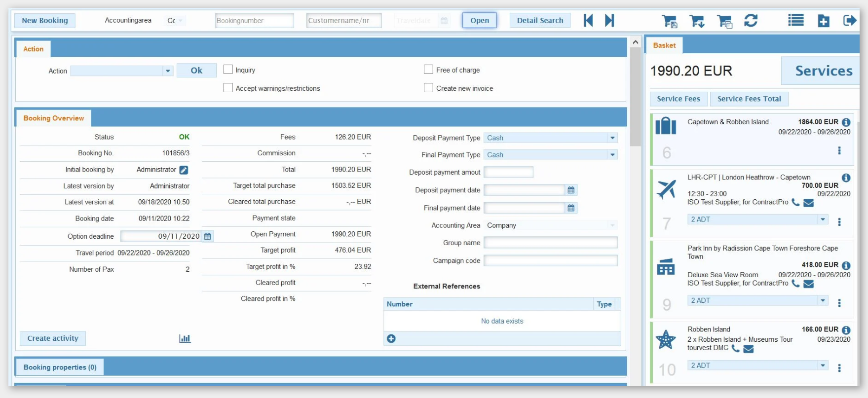
Task: Click the Group name field
Action: tap(551, 243)
